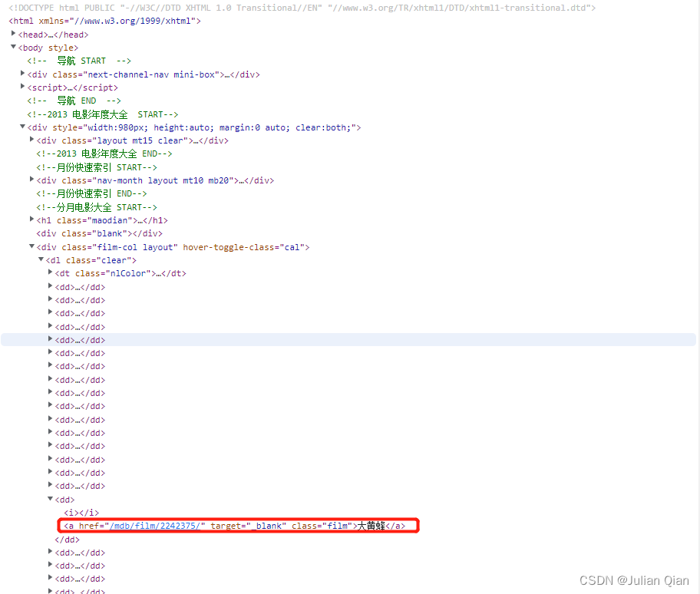Image resolution: width=700 pixels, height=594 pixels.
Task: Select the 2013 电影年度大全 END comment
Action: 104,153
